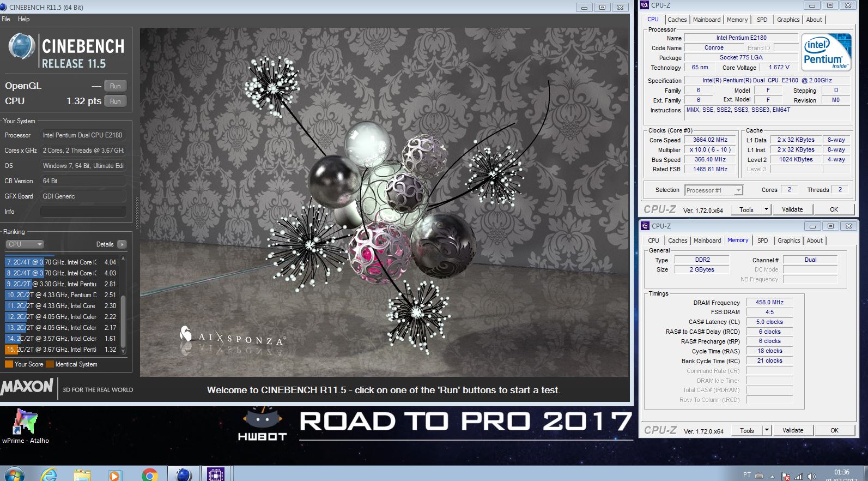Show hidden tray icons with the arrow
The image size is (868, 481).
[772, 476]
